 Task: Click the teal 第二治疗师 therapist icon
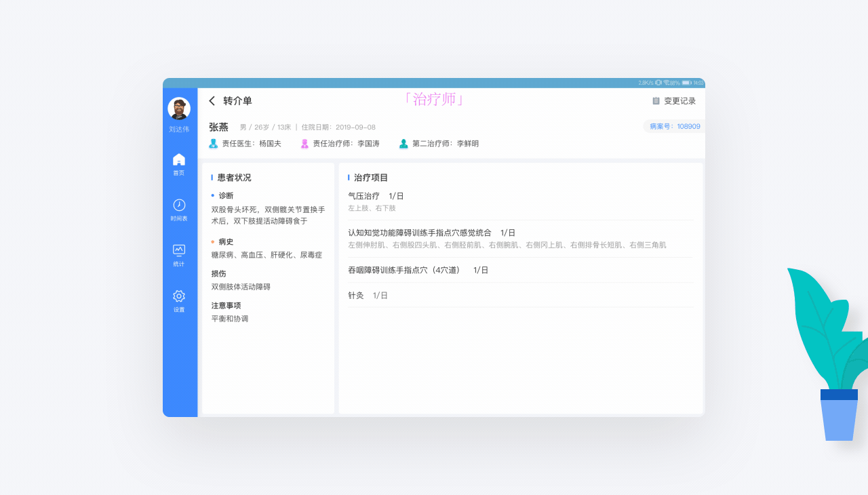point(403,144)
